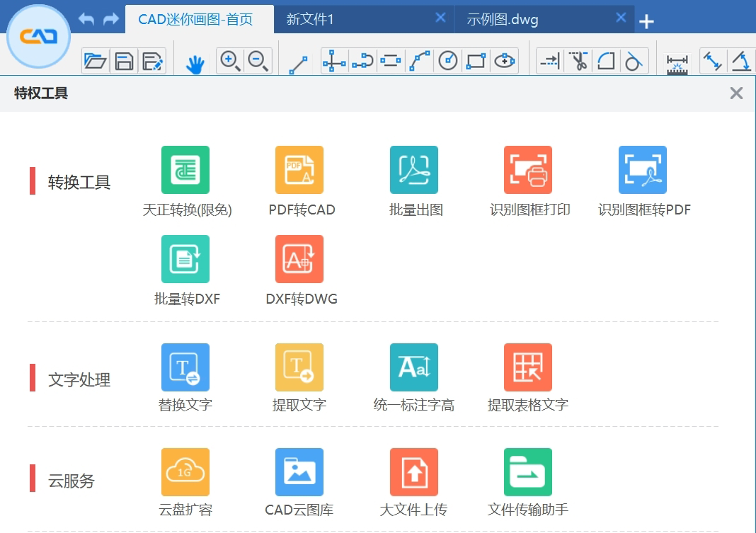Open the 批量出图 batch plot tool
The width and height of the screenshot is (756, 533).
(414, 170)
